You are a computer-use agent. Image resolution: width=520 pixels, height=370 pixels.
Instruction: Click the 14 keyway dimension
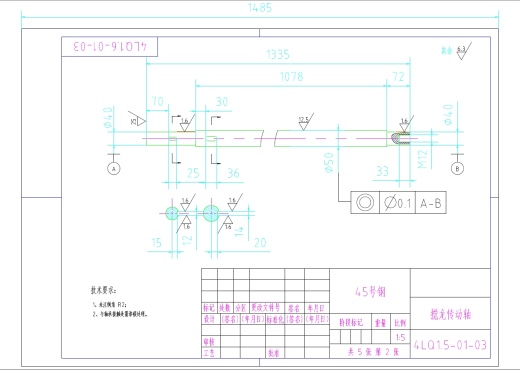pyautogui.click(x=239, y=231)
